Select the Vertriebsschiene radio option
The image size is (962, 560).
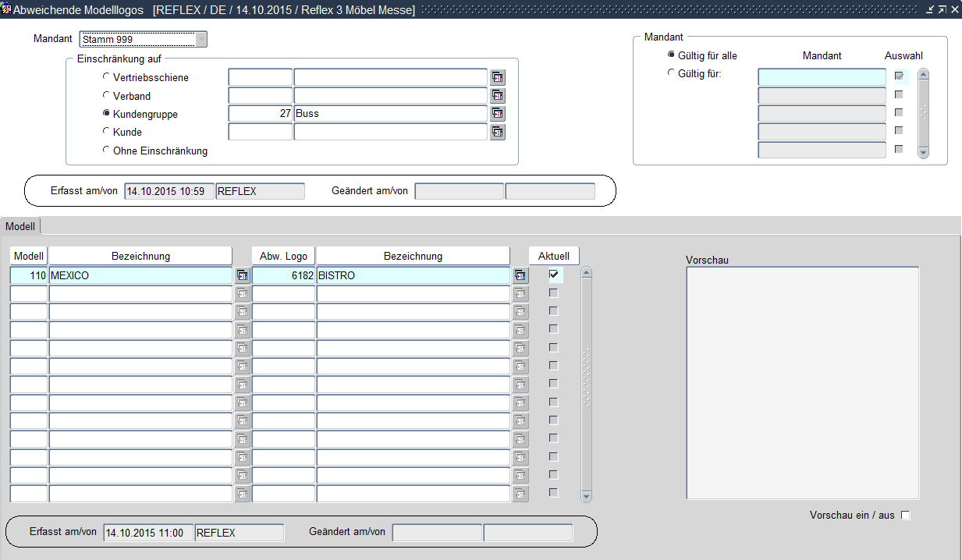coord(107,76)
